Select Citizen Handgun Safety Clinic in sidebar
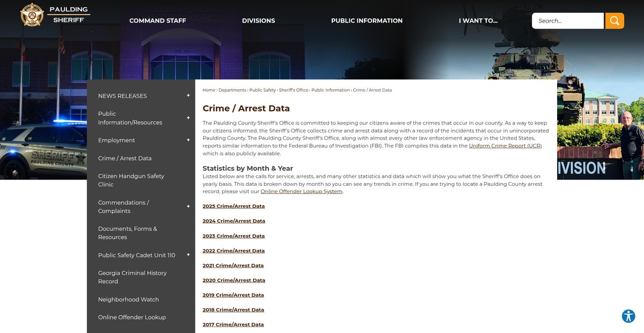 [131, 180]
